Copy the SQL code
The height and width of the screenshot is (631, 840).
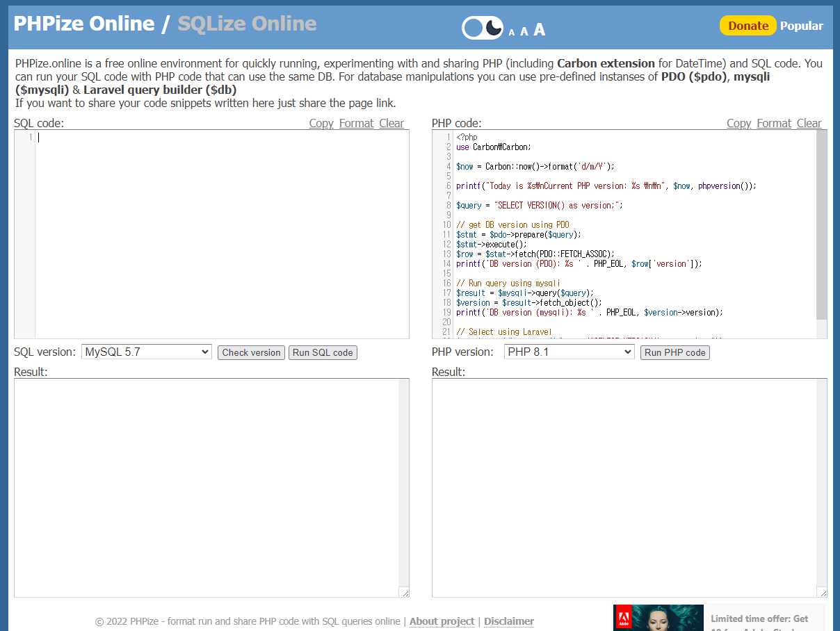click(321, 123)
